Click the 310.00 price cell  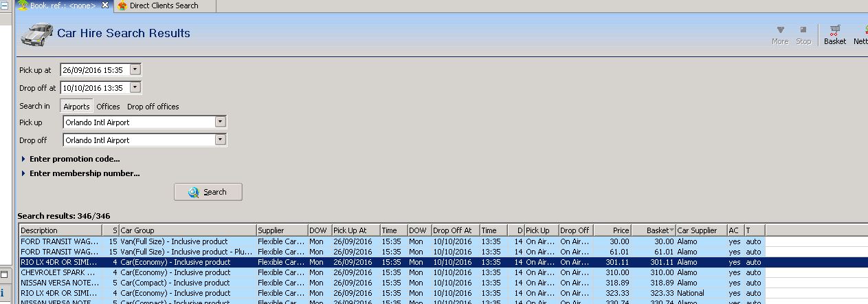click(x=612, y=272)
